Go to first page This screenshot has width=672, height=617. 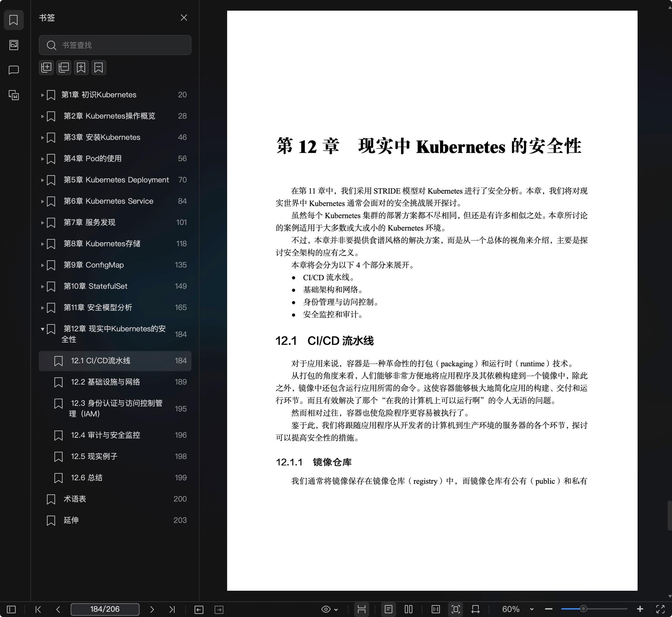pos(38,609)
